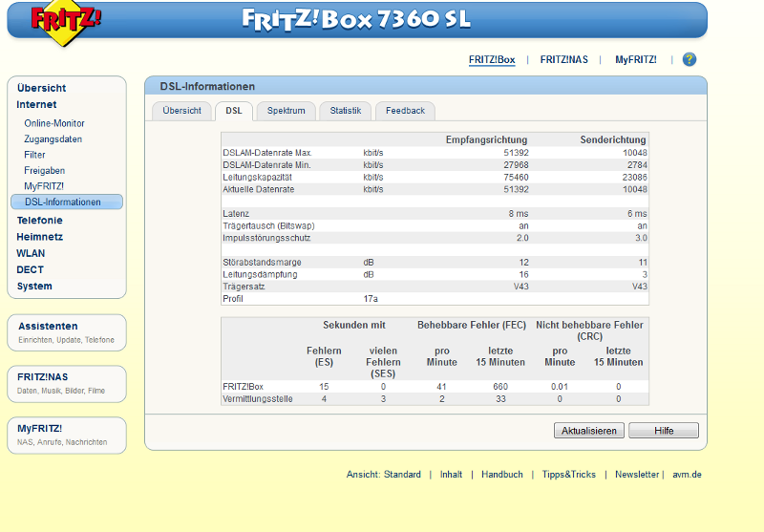This screenshot has width=764, height=532.
Task: Click the 0.01 CRC per minute value
Action: click(560, 387)
